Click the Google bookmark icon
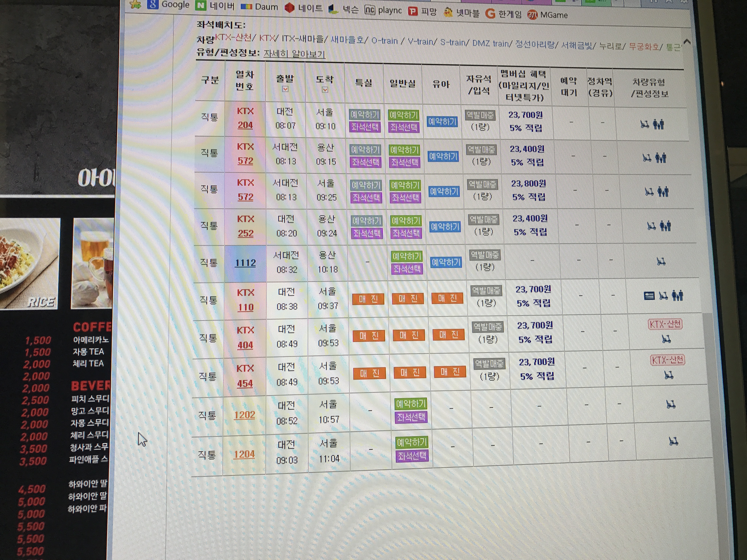The image size is (747, 560). point(153,4)
